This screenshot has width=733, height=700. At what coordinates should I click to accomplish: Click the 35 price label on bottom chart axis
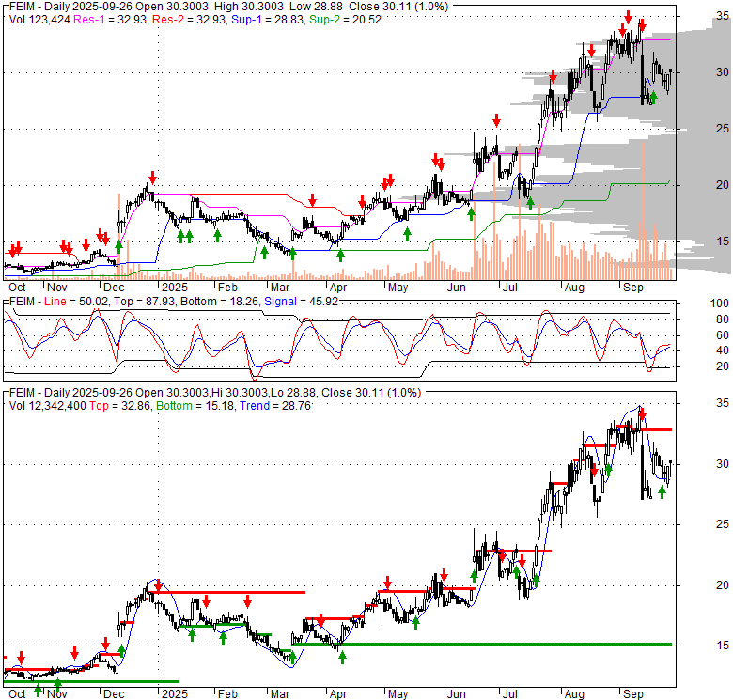[x=723, y=403]
